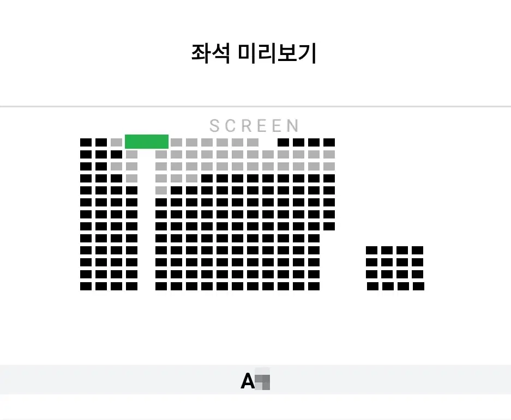Select the rightmost seat of the eighth row
This screenshot has height=420, width=511.
(329, 226)
